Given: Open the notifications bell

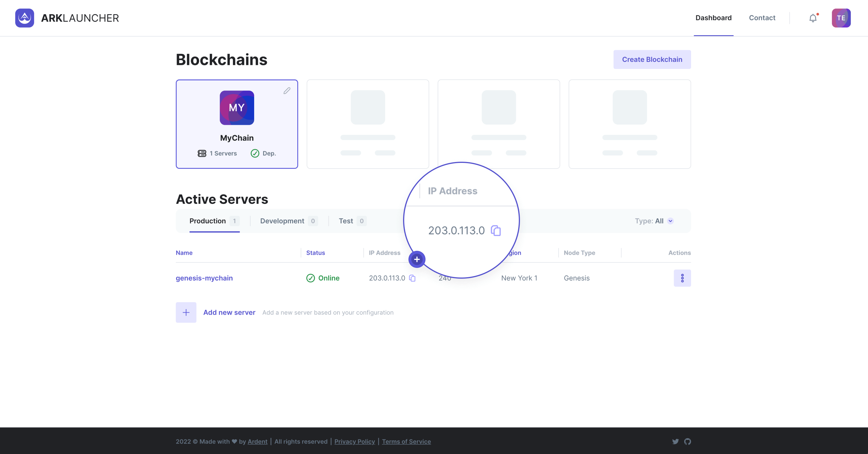Looking at the screenshot, I should pyautogui.click(x=813, y=18).
